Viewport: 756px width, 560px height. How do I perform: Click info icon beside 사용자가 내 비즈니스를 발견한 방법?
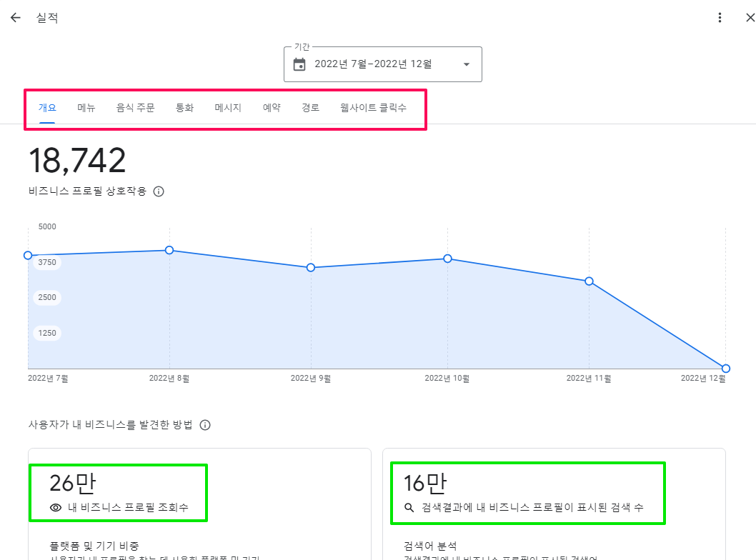click(x=205, y=425)
